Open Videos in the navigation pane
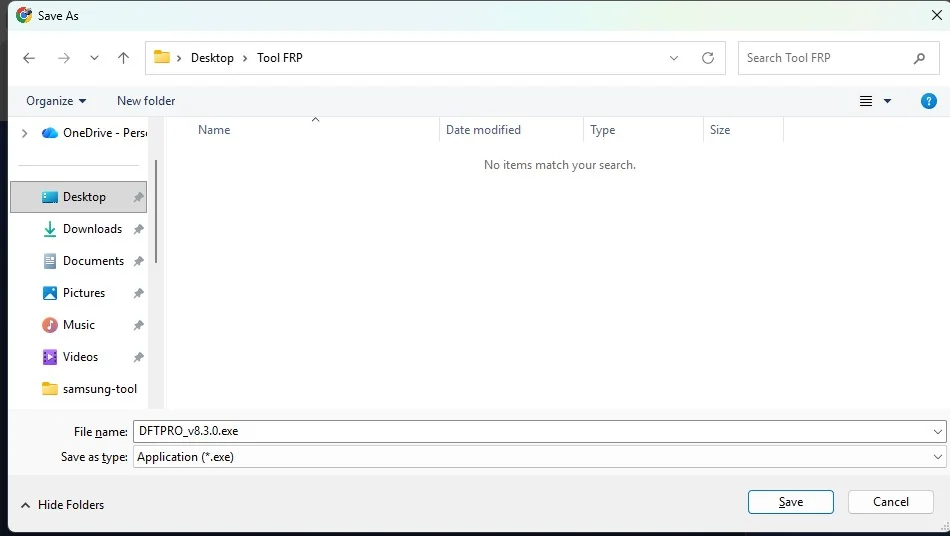The image size is (950, 536). click(70, 357)
